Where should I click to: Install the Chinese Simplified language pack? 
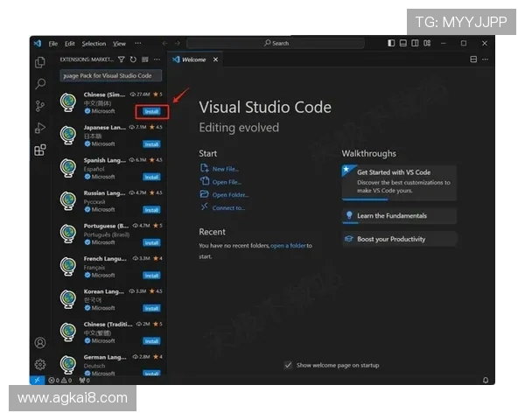(x=151, y=111)
